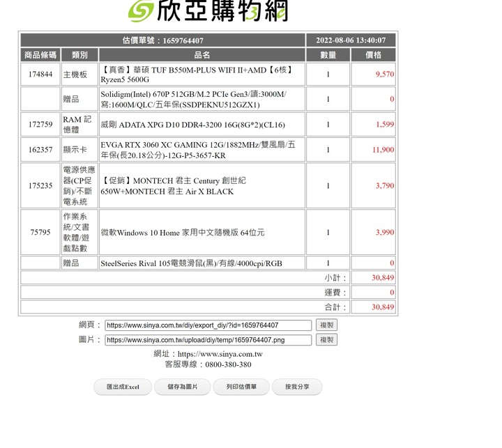Click the 匯出成Excel button
Image resolution: width=502 pixels, height=448 pixels.
click(x=123, y=387)
